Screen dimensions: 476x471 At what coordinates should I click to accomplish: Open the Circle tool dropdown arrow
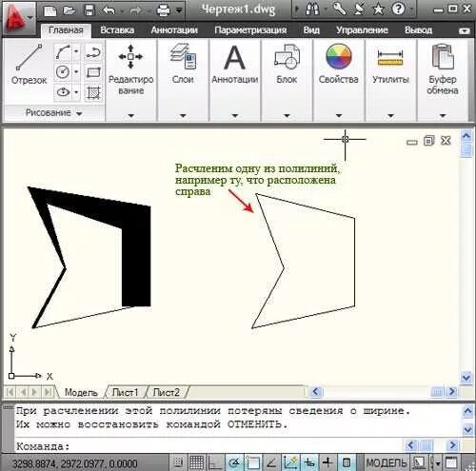[76, 72]
